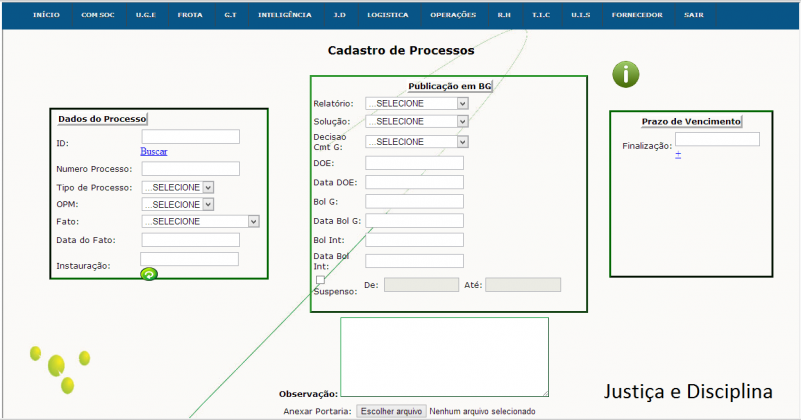Click the Data DOE input field
This screenshot has height=420, width=801.
click(x=414, y=182)
